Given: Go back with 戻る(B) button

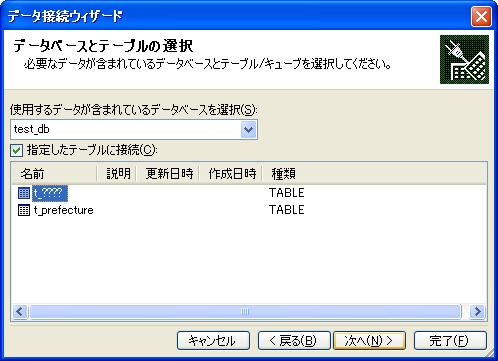Looking at the screenshot, I should (294, 341).
